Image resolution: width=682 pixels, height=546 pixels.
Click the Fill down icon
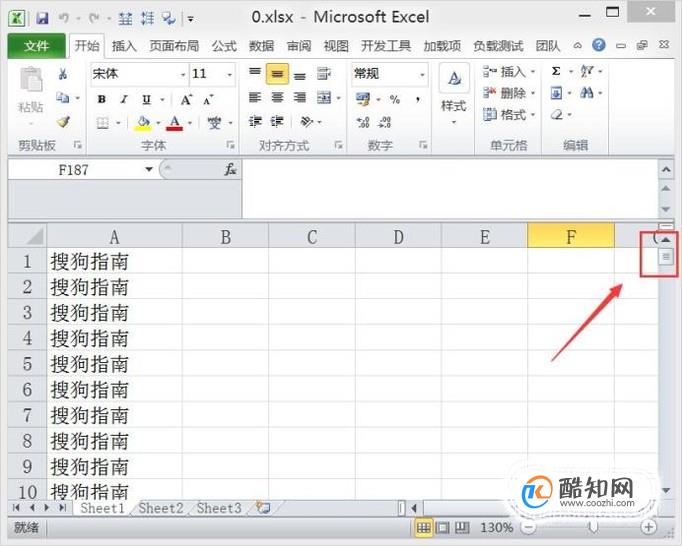click(556, 93)
